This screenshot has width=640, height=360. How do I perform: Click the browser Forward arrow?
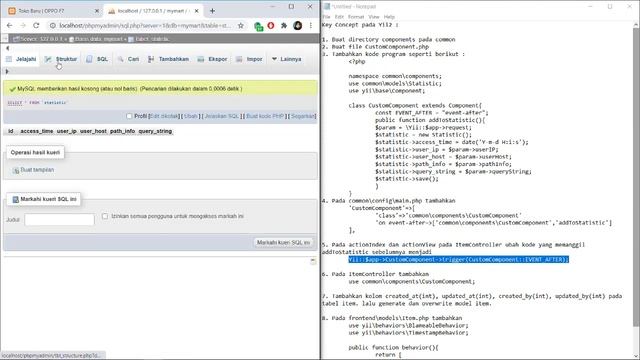click(23, 25)
